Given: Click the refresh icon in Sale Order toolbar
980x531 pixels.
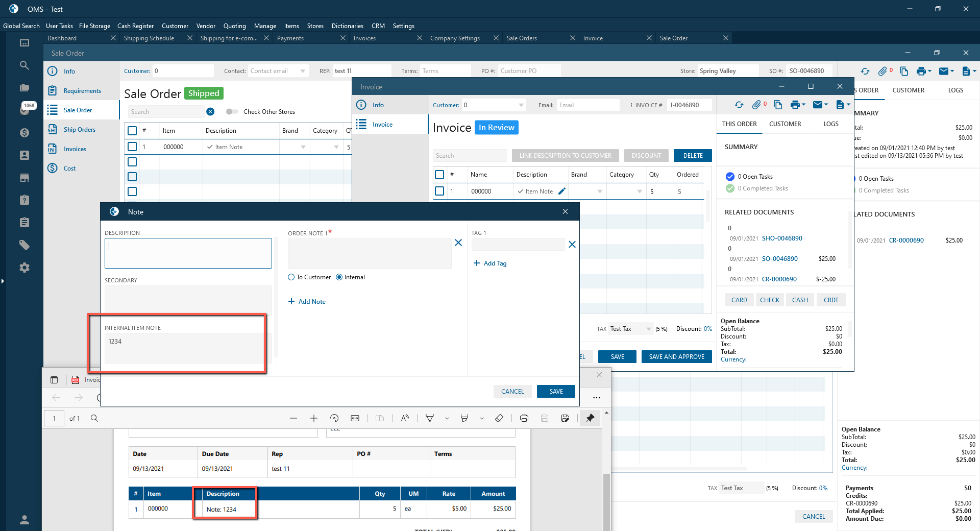Looking at the screenshot, I should tap(865, 71).
